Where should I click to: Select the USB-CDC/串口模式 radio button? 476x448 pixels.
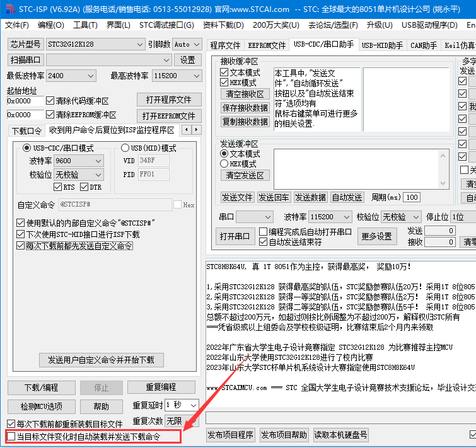coord(26,147)
